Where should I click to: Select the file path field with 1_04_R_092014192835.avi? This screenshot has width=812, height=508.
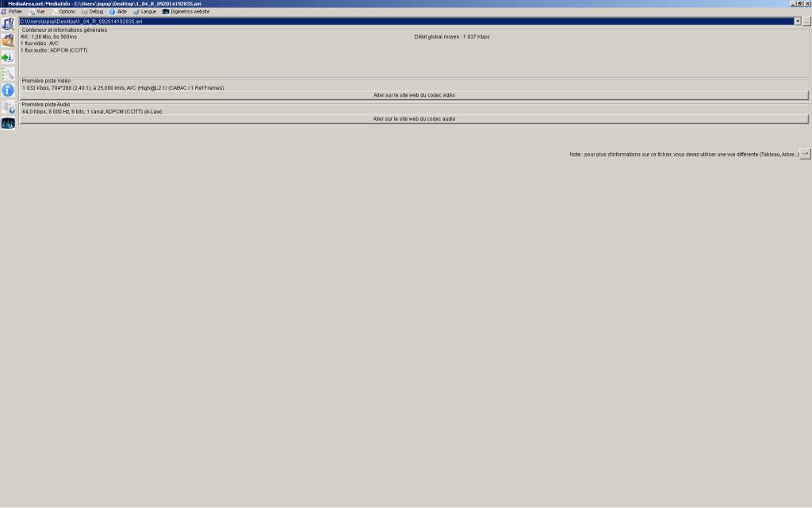point(407,21)
